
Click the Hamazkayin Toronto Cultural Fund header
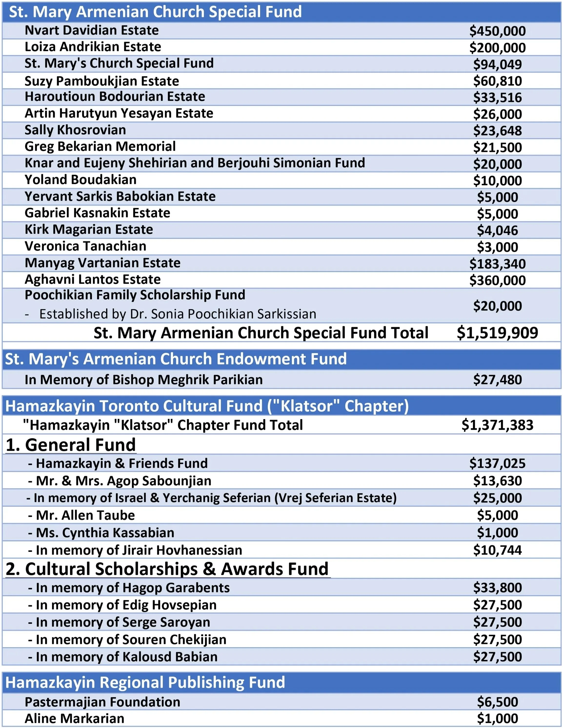point(207,406)
